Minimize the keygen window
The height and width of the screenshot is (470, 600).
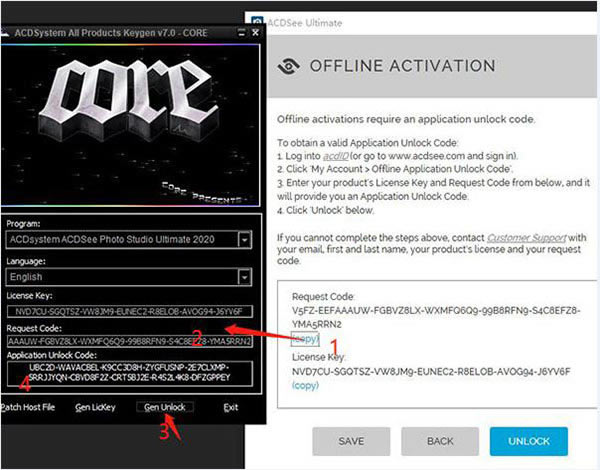click(x=241, y=33)
